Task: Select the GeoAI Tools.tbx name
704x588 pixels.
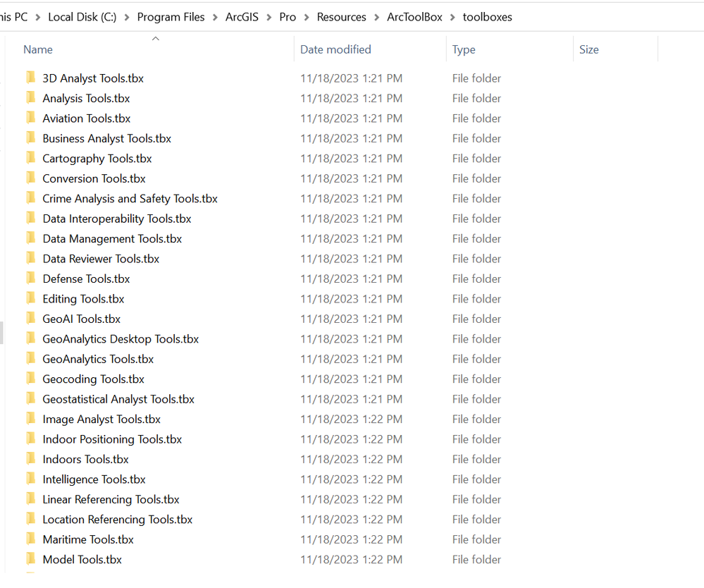Action: [82, 319]
